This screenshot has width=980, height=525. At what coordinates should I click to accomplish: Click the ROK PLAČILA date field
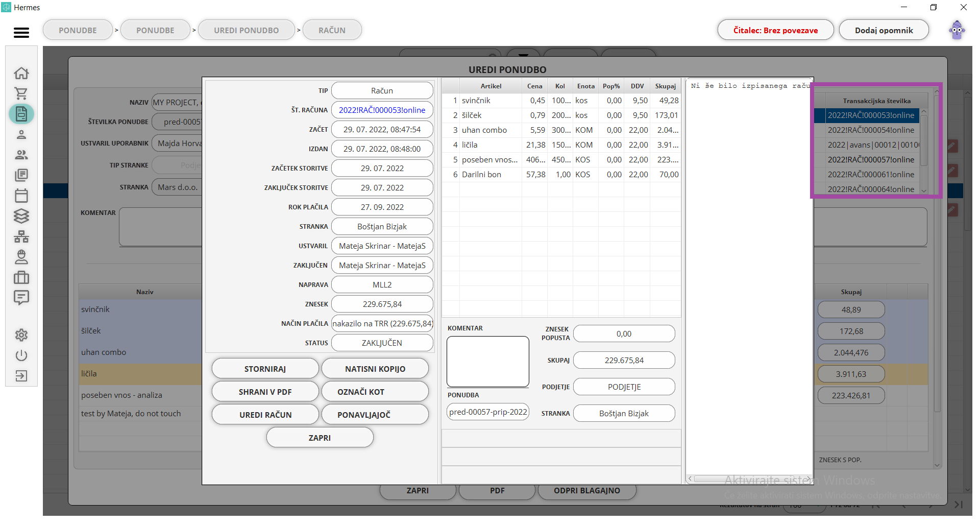click(x=382, y=207)
